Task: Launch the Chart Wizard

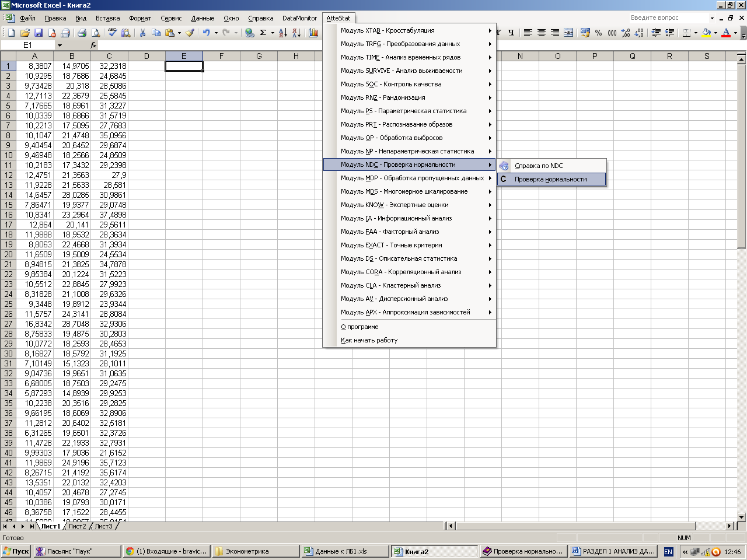Action: point(313,33)
